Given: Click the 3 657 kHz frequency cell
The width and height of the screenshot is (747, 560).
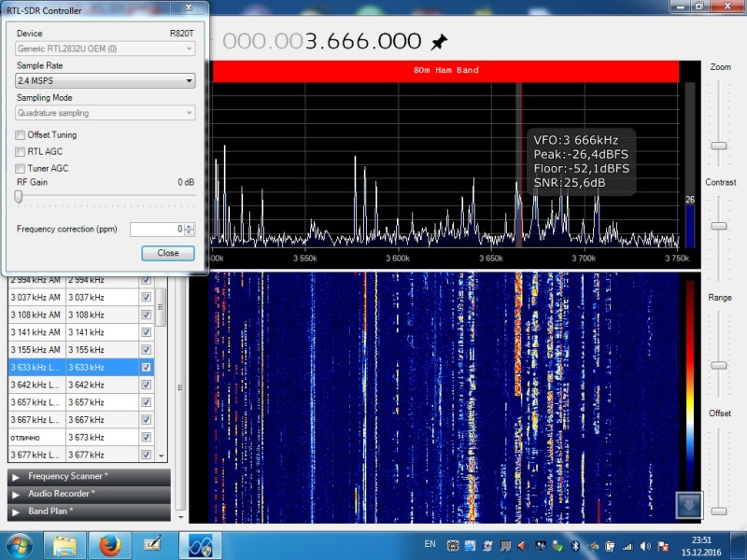Looking at the screenshot, I should [102, 402].
